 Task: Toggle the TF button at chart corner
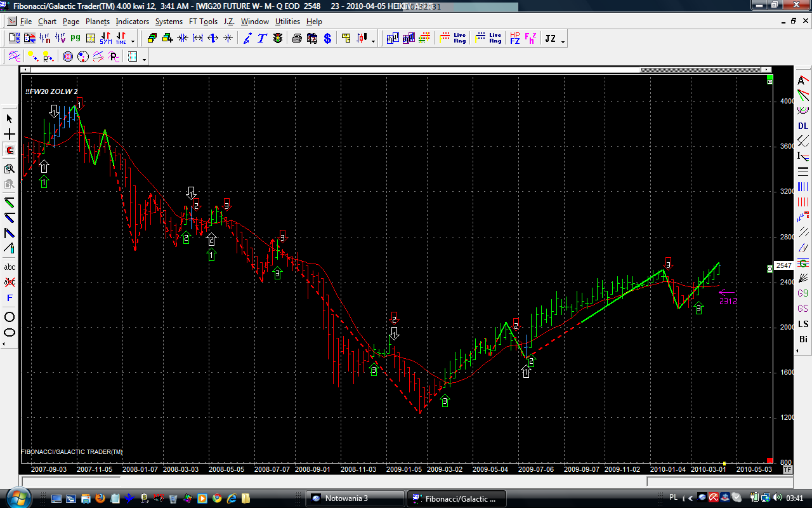[x=787, y=470]
